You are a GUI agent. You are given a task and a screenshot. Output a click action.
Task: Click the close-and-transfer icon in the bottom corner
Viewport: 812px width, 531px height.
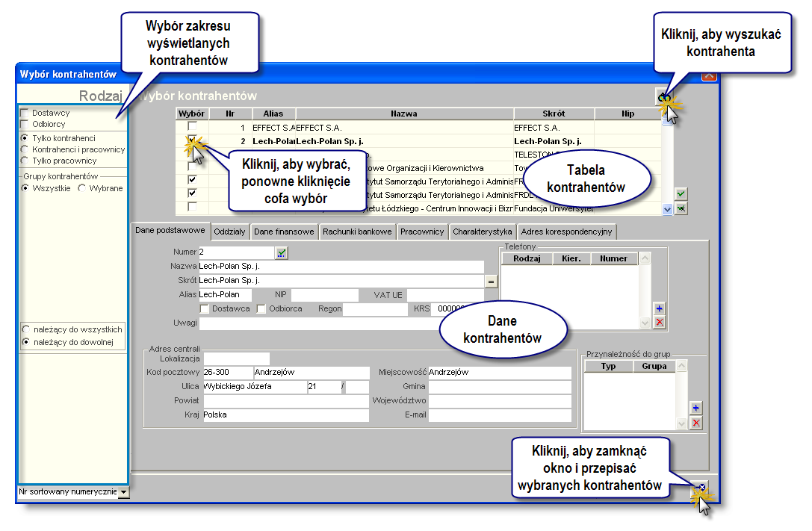tap(701, 488)
